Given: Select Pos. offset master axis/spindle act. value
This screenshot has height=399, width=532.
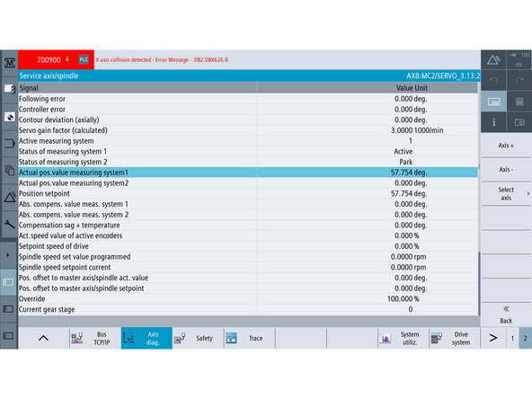Looking at the screenshot, I should 248,278.
